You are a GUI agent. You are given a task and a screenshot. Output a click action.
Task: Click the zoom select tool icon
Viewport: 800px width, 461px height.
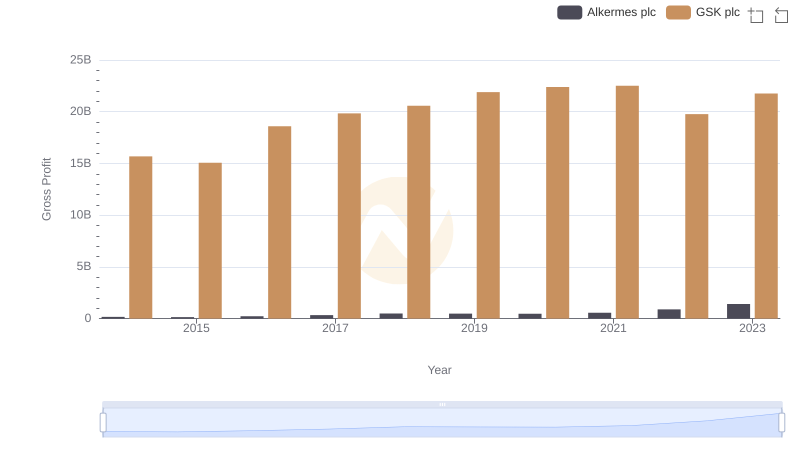(x=756, y=15)
